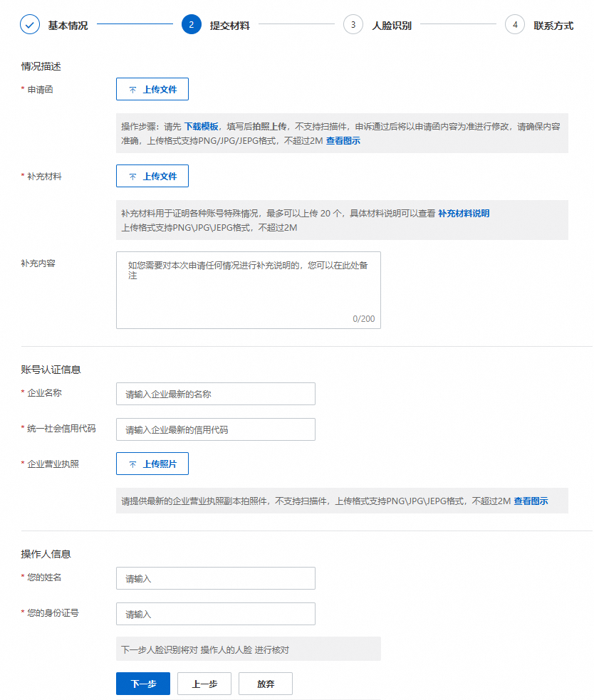The width and height of the screenshot is (594, 700).
Task: Open the 下载模板 link
Action: [x=202, y=127]
